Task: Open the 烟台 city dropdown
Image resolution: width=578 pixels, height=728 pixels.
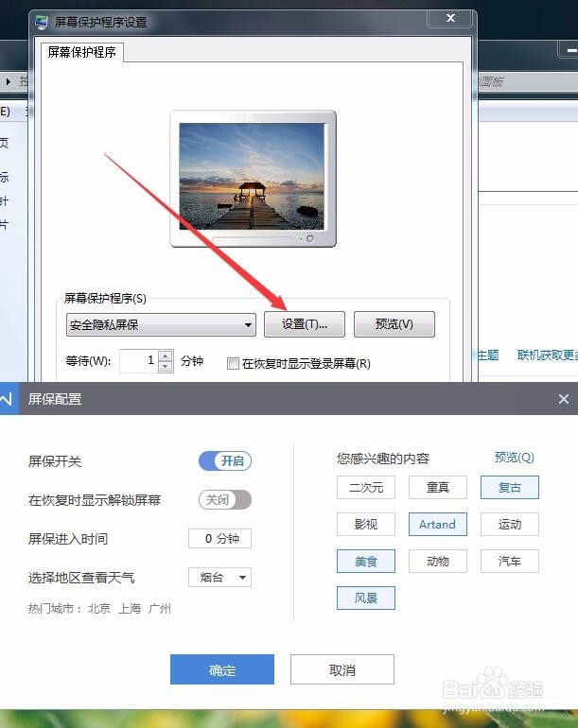Action: 219,577
